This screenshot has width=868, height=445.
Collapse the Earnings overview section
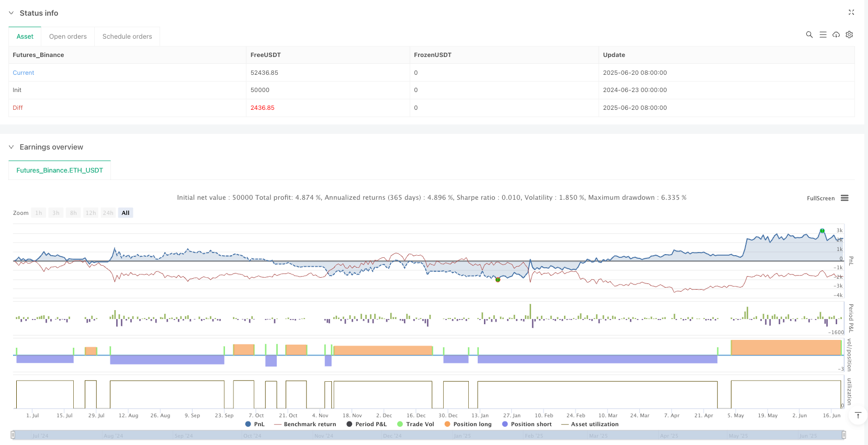point(12,147)
